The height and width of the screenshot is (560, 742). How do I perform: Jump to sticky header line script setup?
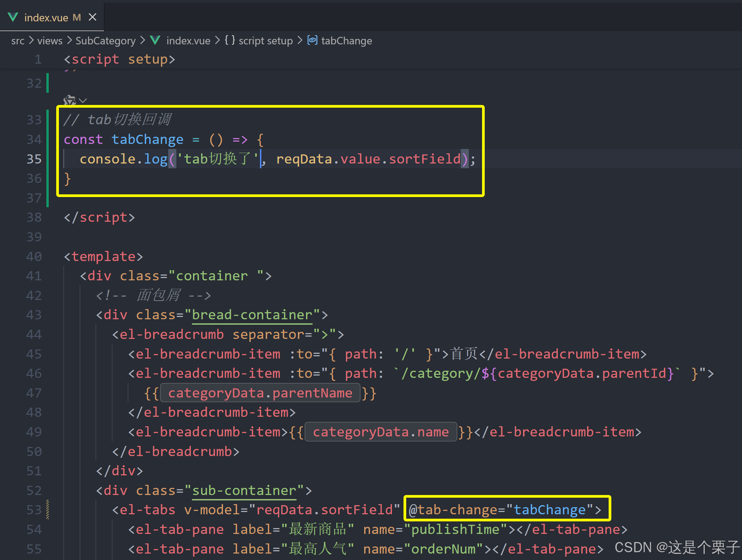(119, 59)
